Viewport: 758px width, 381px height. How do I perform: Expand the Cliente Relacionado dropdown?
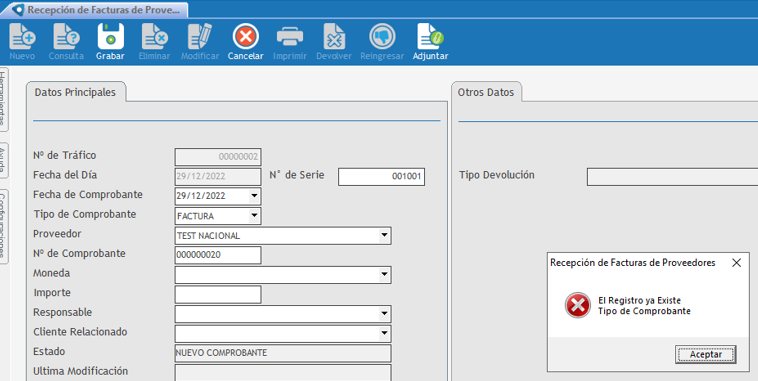click(384, 334)
